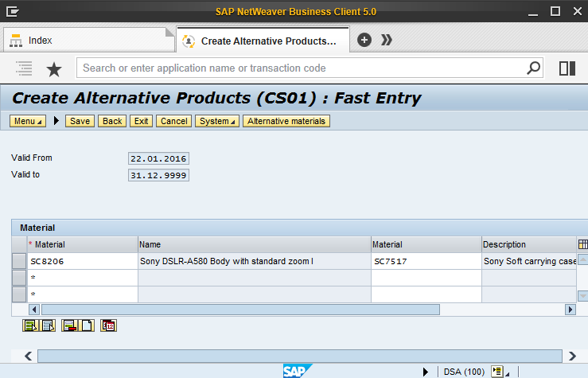Expand the status bar triangle before DSA
This screenshot has width=588, height=378.
coord(425,372)
